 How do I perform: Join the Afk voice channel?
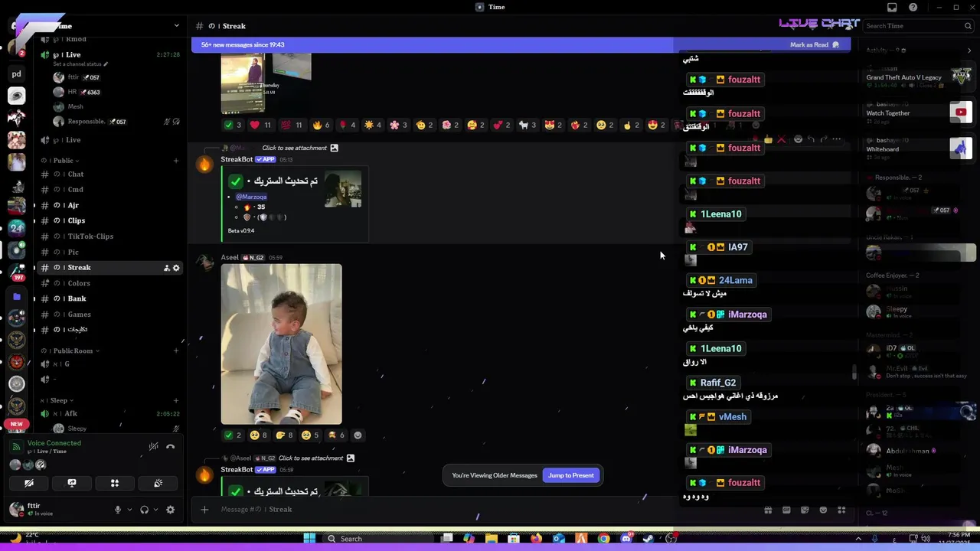click(109, 413)
